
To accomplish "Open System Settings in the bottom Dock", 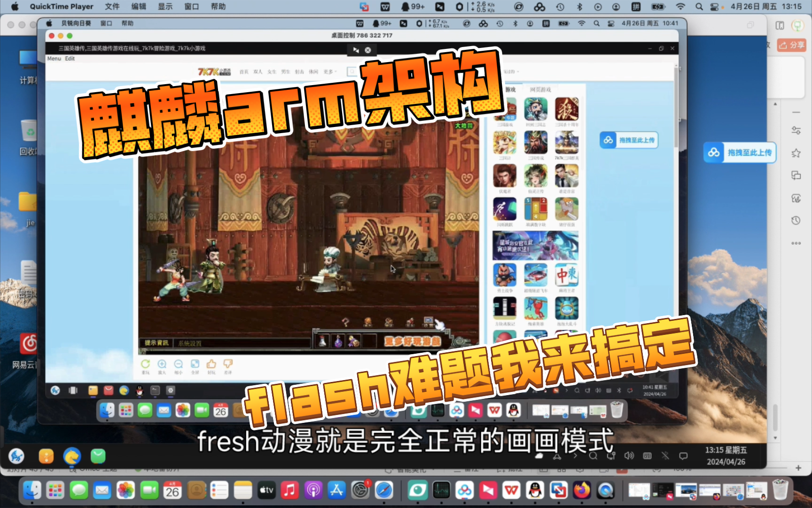I will pyautogui.click(x=360, y=491).
